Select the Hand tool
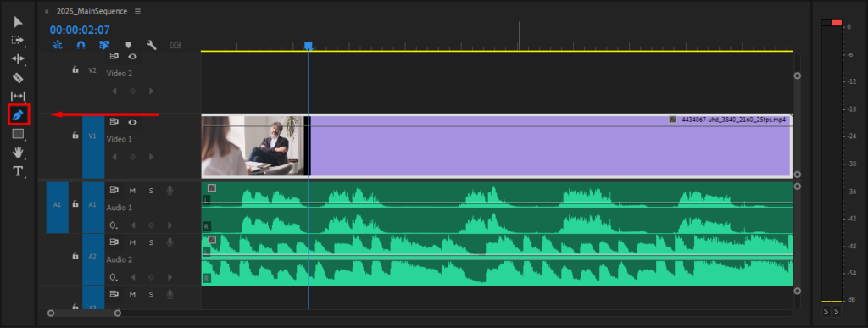 [x=19, y=152]
